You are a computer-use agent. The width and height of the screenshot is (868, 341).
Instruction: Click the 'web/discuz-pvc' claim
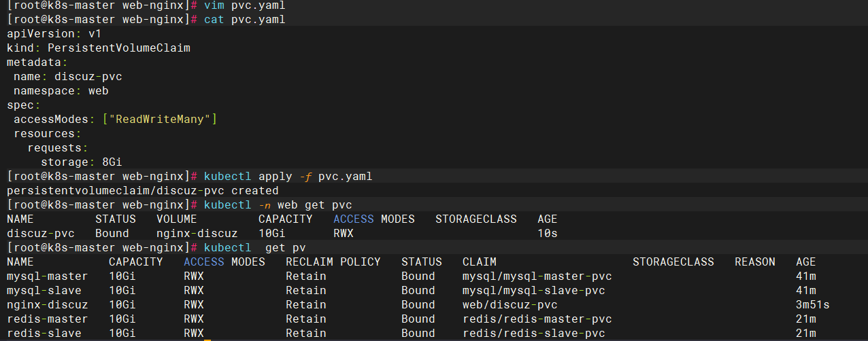point(510,305)
